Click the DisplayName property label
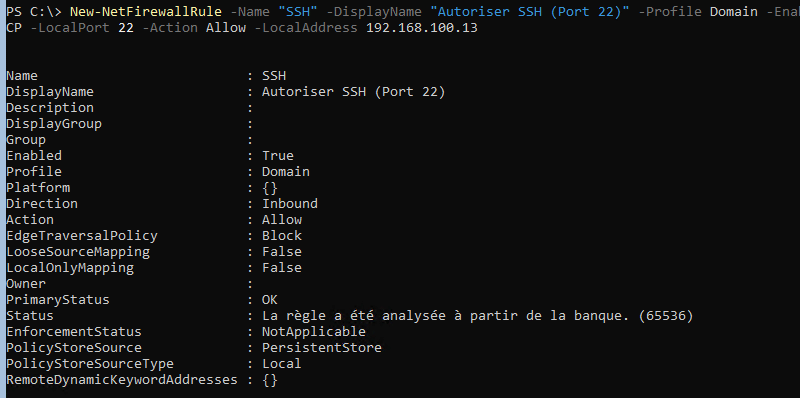This screenshot has width=800, height=398. 50,92
